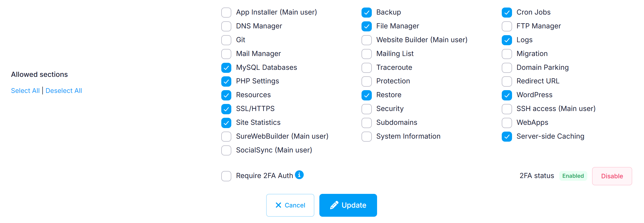This screenshot has height=223, width=644.
Task: Disable the File Manager section
Action: tap(367, 26)
